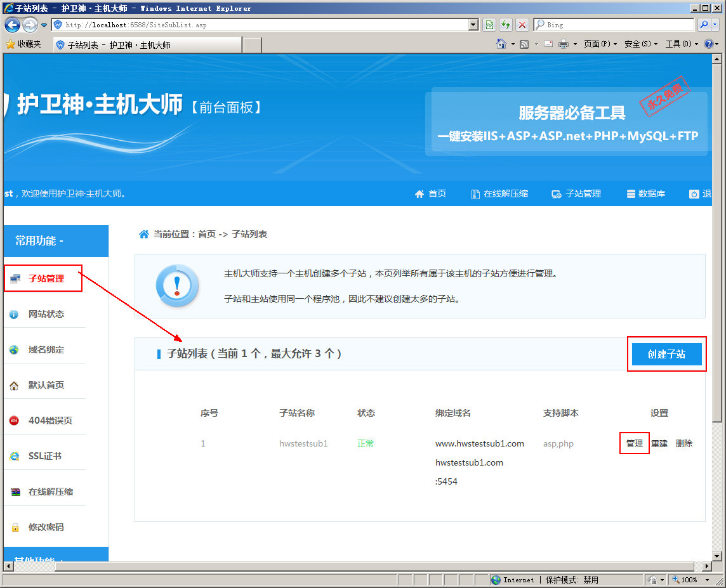Click 删除 link for hwstestsub1

coord(684,443)
